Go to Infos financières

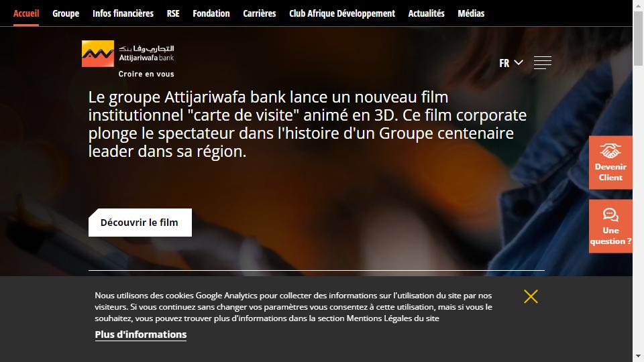coord(123,13)
